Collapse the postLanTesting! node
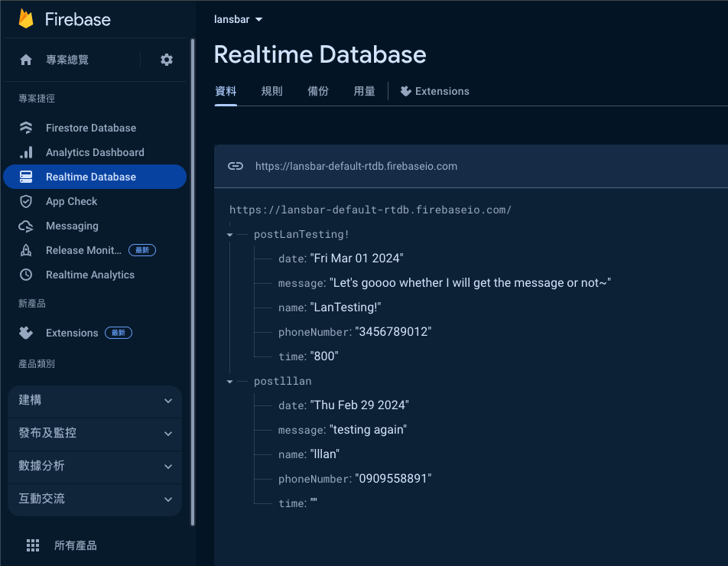728x566 pixels. point(230,235)
